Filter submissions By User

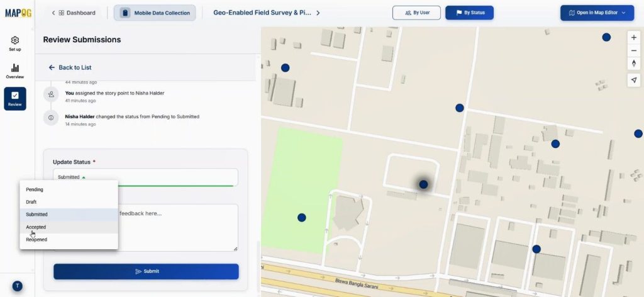[x=416, y=13]
